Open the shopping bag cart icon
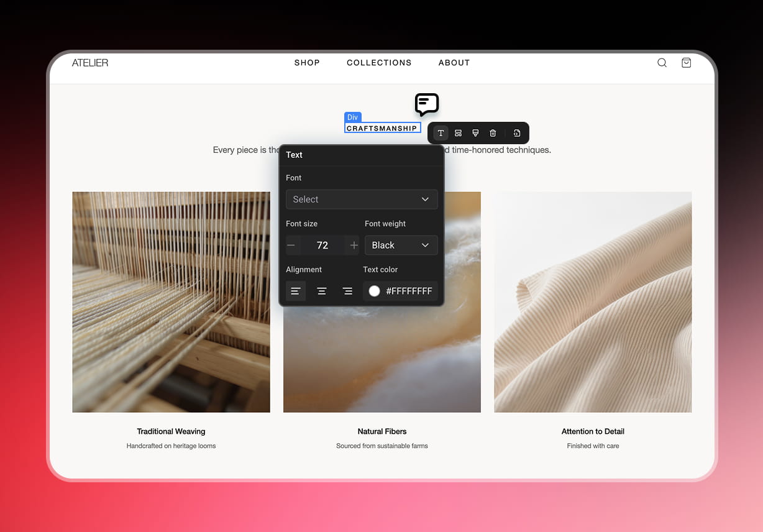The height and width of the screenshot is (532, 763). point(686,63)
